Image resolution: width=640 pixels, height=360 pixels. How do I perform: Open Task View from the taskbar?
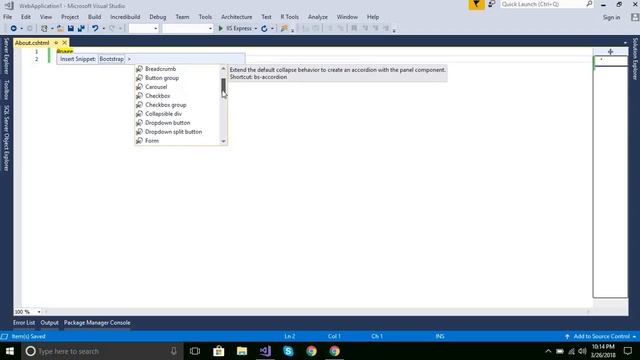(x=195, y=351)
